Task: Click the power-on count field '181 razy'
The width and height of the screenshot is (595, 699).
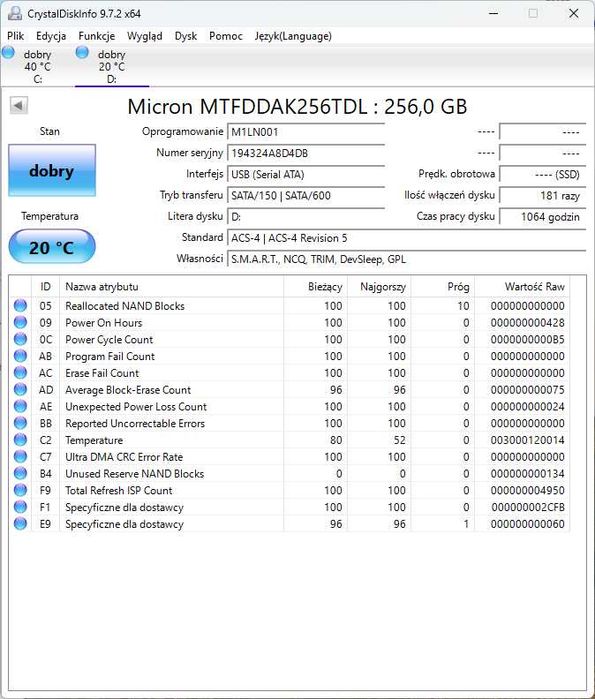Action: coord(542,195)
